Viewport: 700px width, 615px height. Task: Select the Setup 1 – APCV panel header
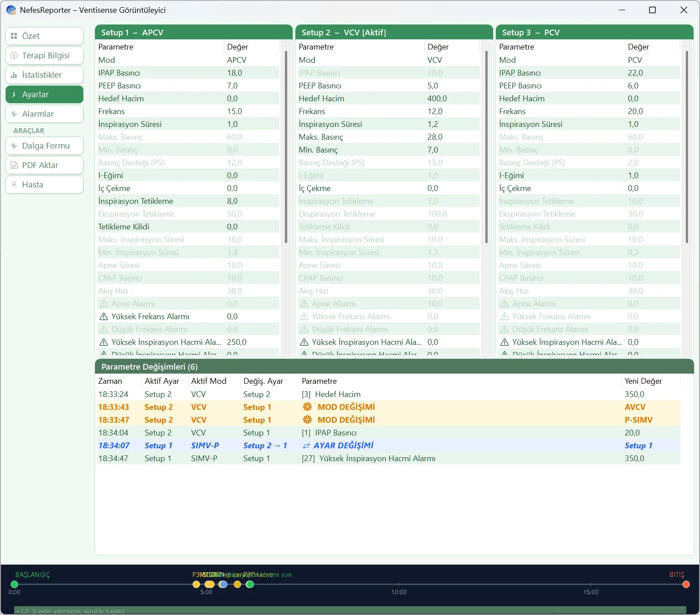194,32
